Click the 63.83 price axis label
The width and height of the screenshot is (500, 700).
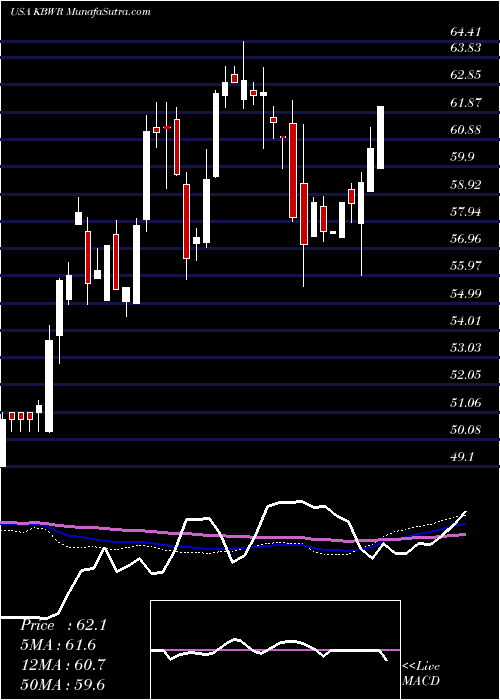click(465, 48)
